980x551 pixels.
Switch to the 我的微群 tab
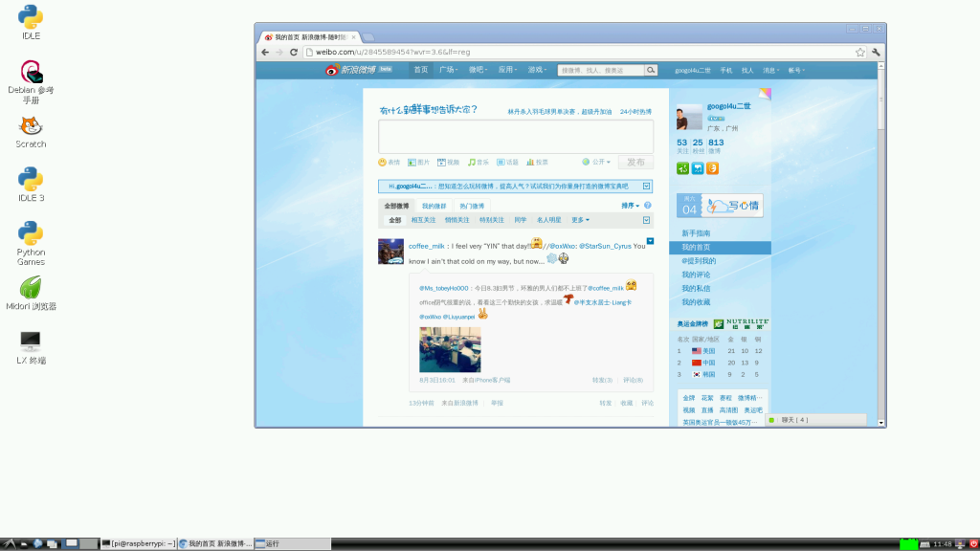pyautogui.click(x=434, y=207)
